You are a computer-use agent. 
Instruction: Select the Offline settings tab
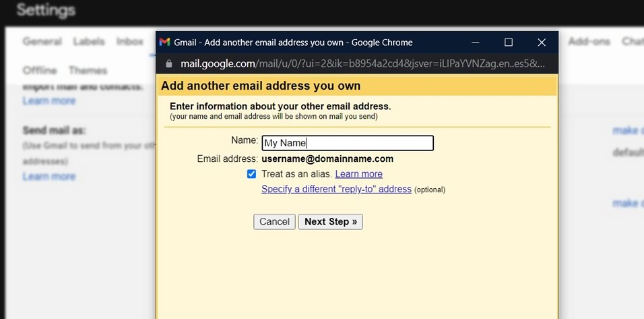pyautogui.click(x=40, y=70)
